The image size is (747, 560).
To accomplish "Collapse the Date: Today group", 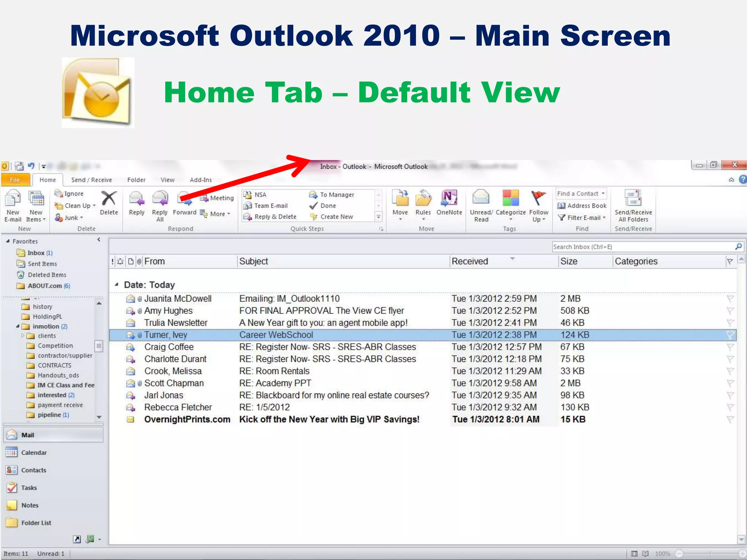I will 116,284.
